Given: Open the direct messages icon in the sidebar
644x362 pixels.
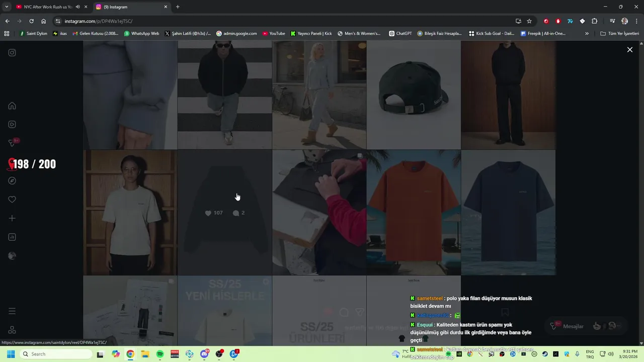Looking at the screenshot, I should (12, 143).
